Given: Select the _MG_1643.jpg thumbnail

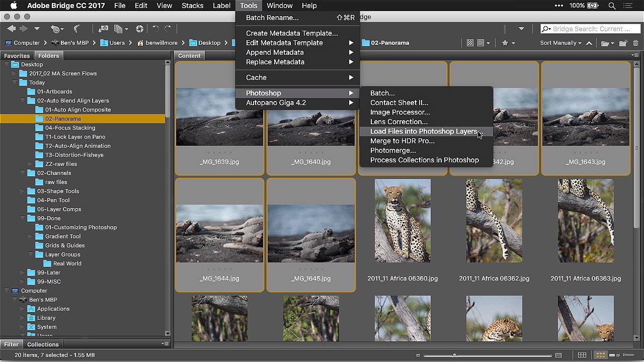Looking at the screenshot, I should point(586,118).
